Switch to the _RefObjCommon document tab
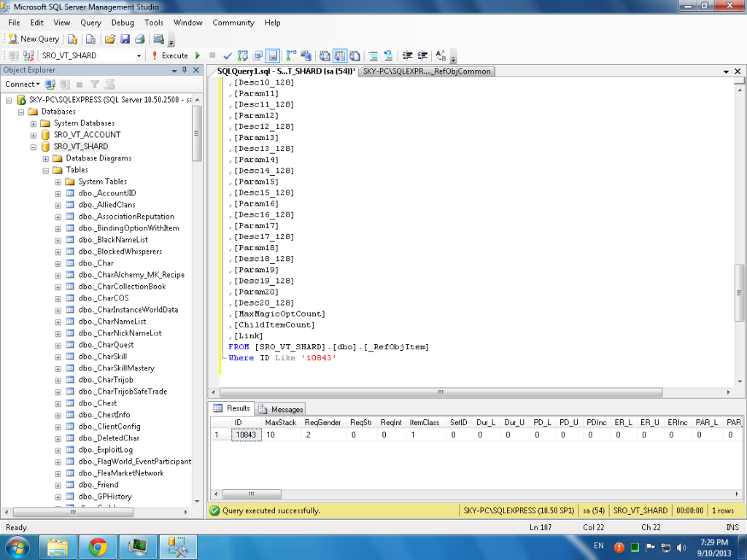747x560 pixels. pos(426,71)
